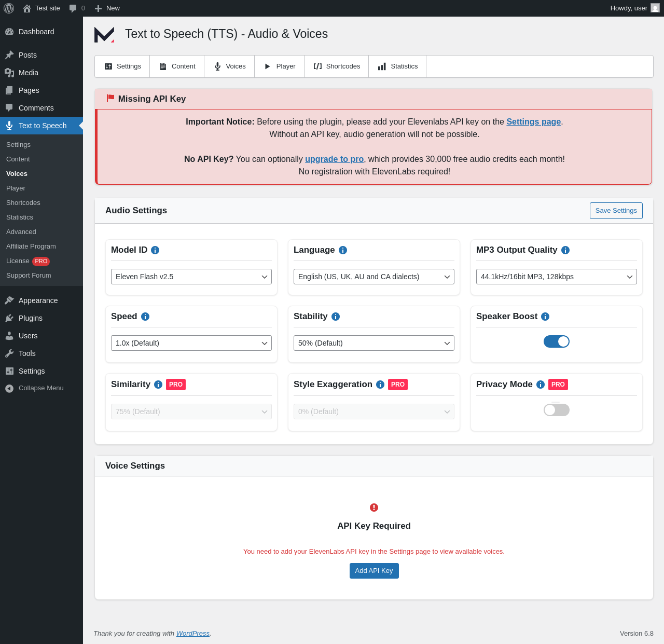Click the Appearance brush icon in sidebar
Viewport: 664px width, 644px height.
(9, 300)
